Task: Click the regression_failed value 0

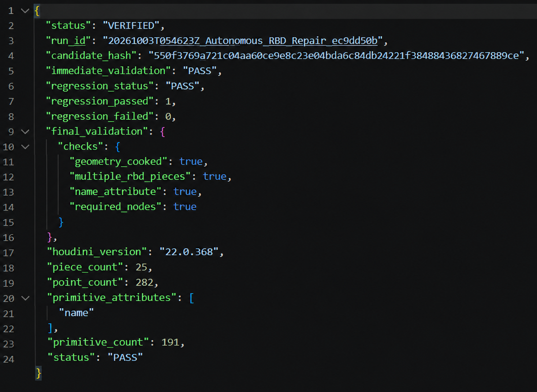Action: [168, 117]
